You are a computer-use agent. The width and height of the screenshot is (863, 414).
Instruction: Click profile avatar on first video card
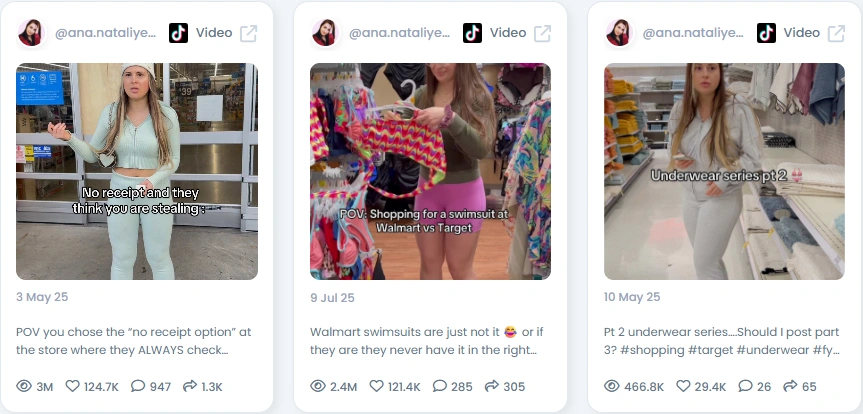click(31, 33)
